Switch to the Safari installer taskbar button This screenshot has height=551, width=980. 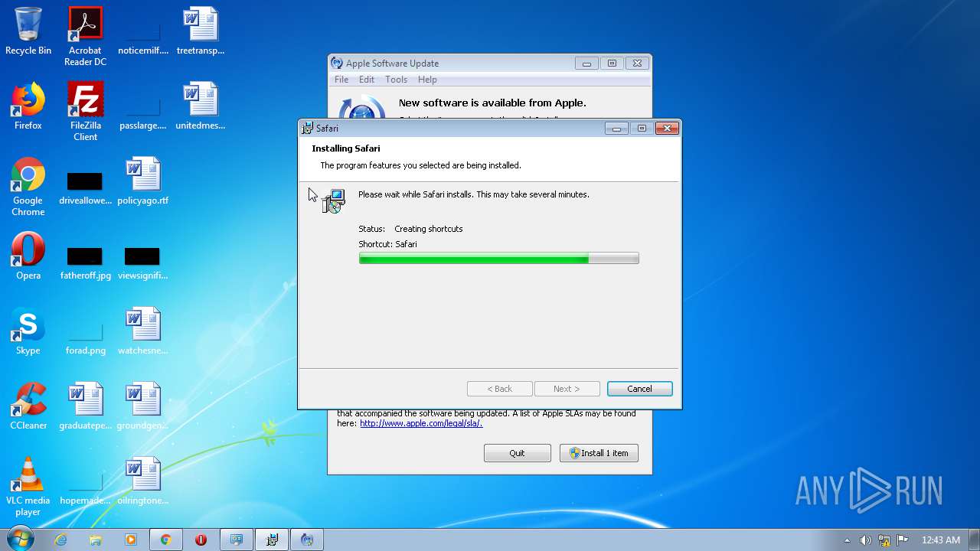[x=271, y=540]
